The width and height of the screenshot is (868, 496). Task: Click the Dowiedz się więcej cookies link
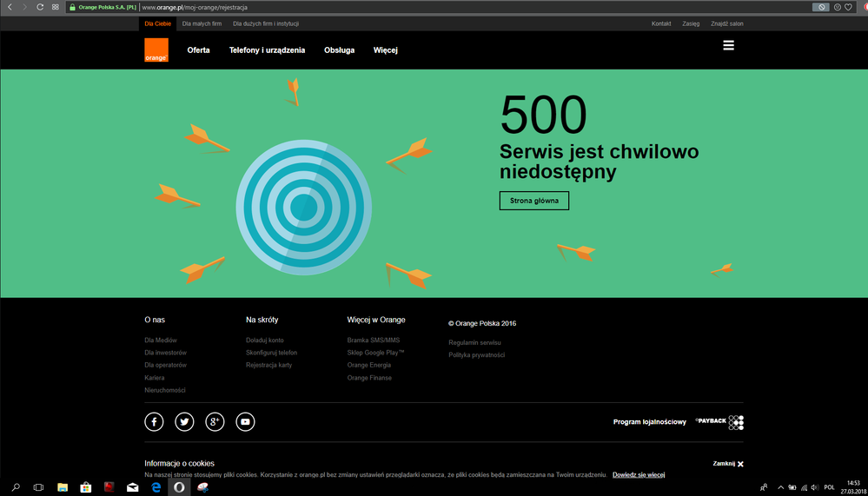[x=638, y=475]
